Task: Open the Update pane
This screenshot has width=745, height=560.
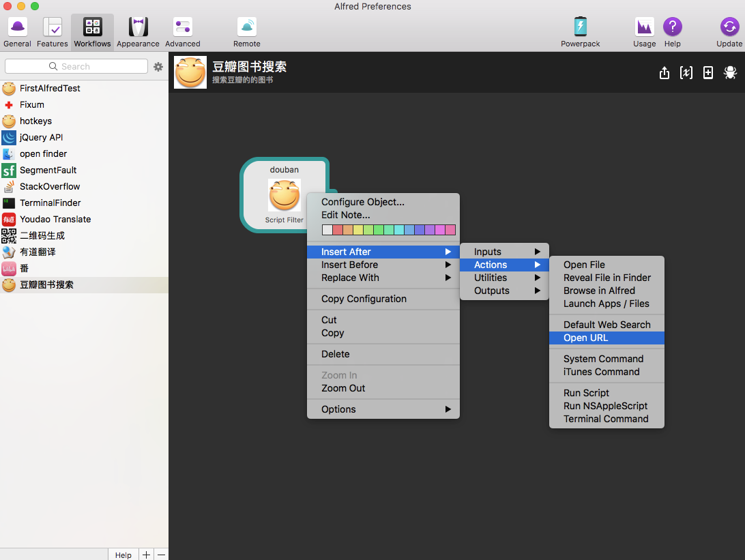Action: click(x=729, y=32)
